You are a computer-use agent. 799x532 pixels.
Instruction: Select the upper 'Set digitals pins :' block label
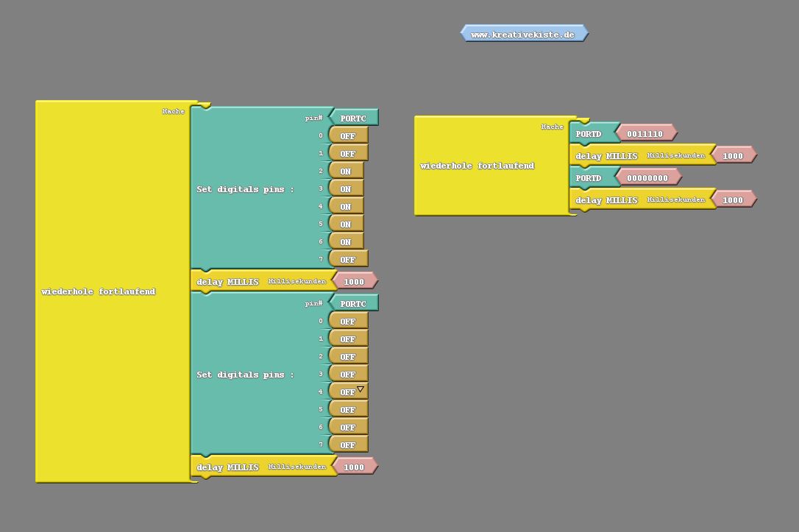coord(245,189)
